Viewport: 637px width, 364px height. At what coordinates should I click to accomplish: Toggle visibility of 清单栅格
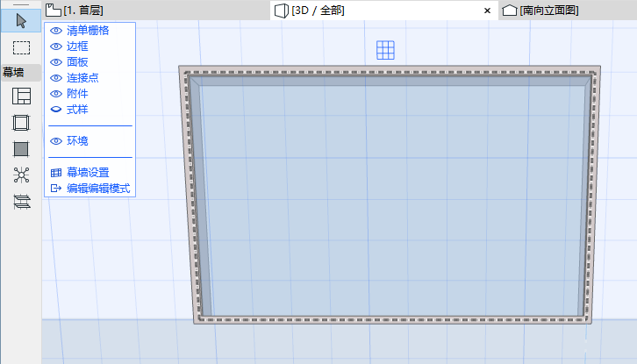56,31
